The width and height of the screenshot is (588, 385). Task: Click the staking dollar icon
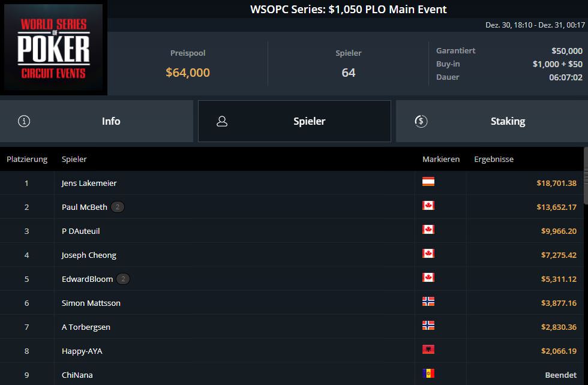tap(421, 121)
